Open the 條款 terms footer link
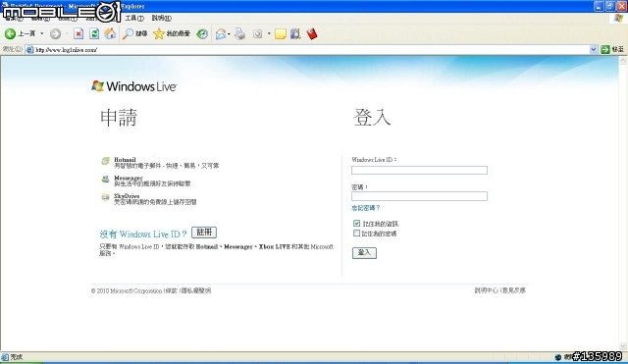The height and width of the screenshot is (364, 628). tap(172, 290)
